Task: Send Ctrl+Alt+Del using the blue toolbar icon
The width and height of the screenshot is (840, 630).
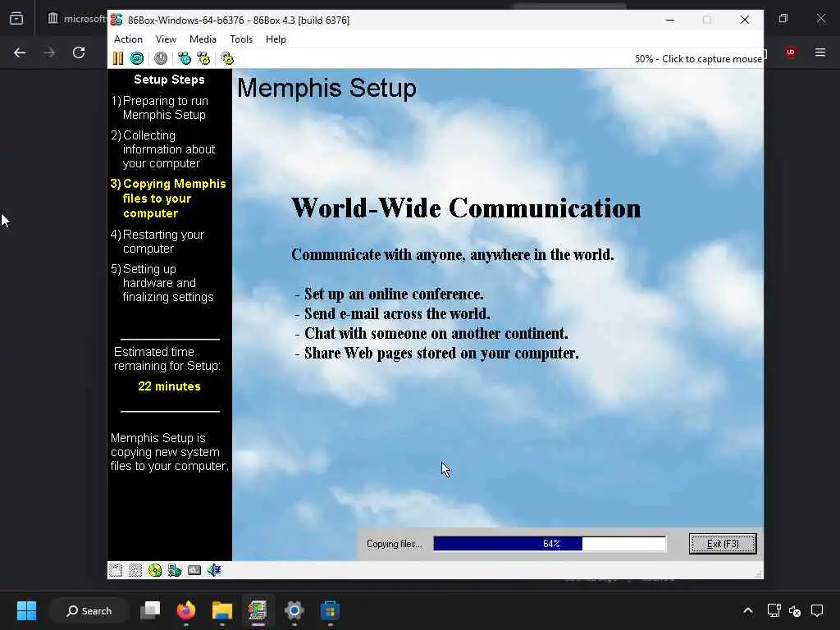Action: [185, 58]
